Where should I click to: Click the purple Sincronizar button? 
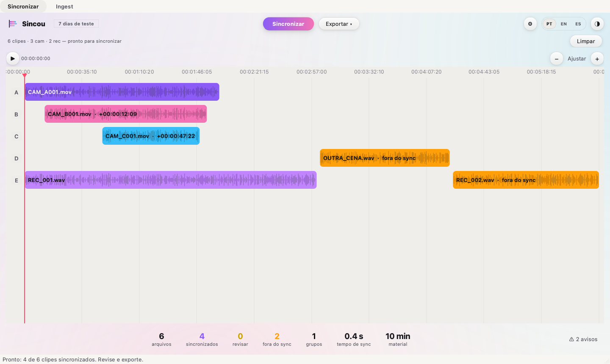(x=288, y=24)
